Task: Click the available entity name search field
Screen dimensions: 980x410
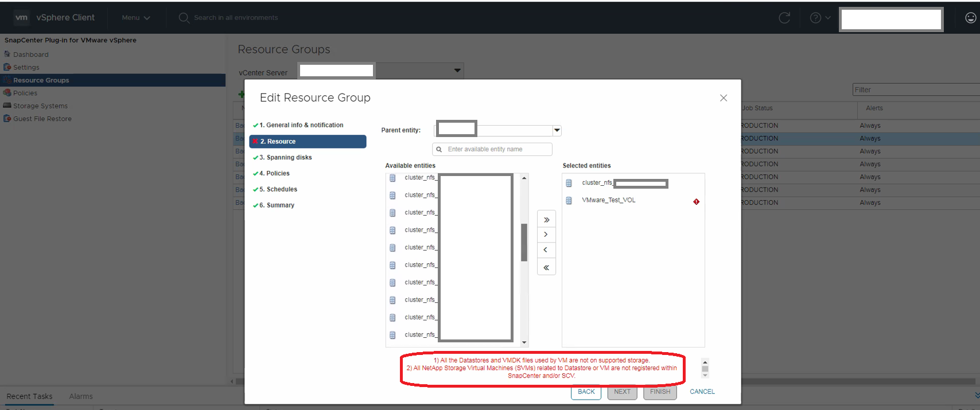Action: (497, 149)
